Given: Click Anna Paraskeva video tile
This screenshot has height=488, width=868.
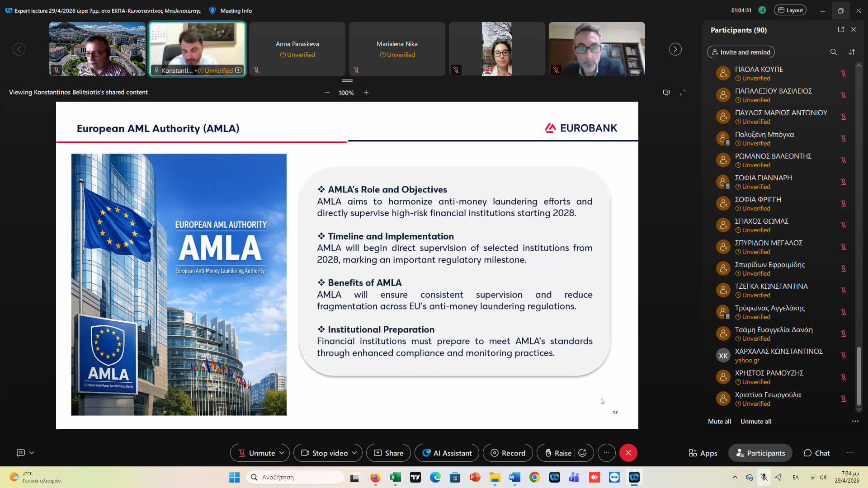Looking at the screenshot, I should point(297,49).
